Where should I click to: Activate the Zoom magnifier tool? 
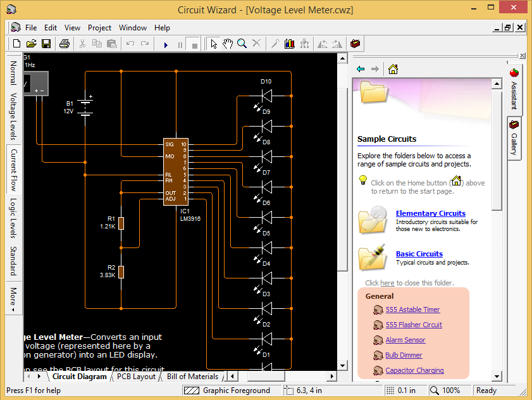(x=242, y=44)
